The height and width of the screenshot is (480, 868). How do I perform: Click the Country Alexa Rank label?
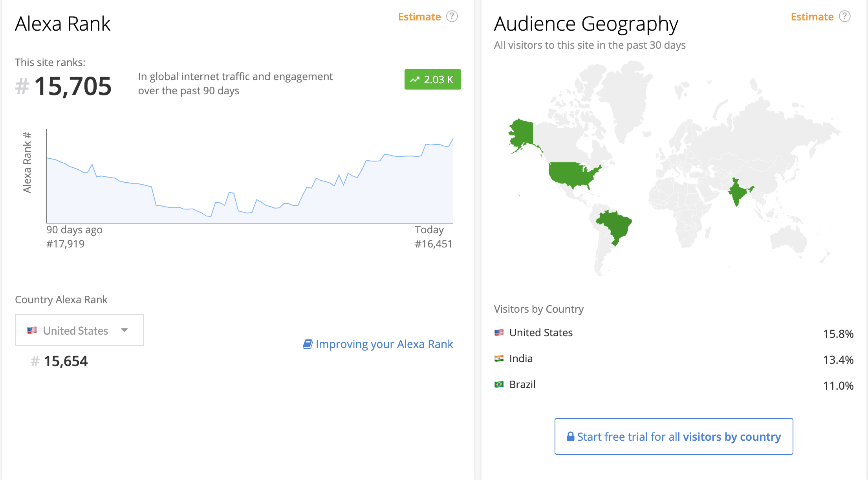point(61,300)
